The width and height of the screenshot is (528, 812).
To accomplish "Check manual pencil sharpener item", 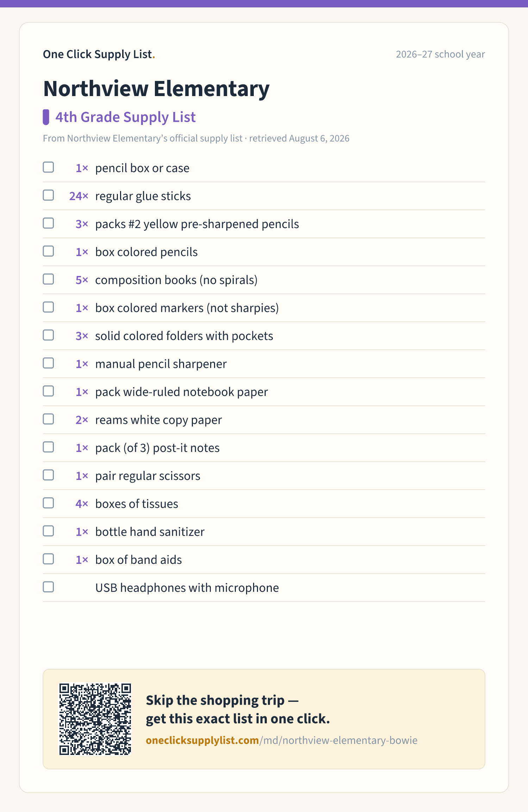I will [x=48, y=363].
